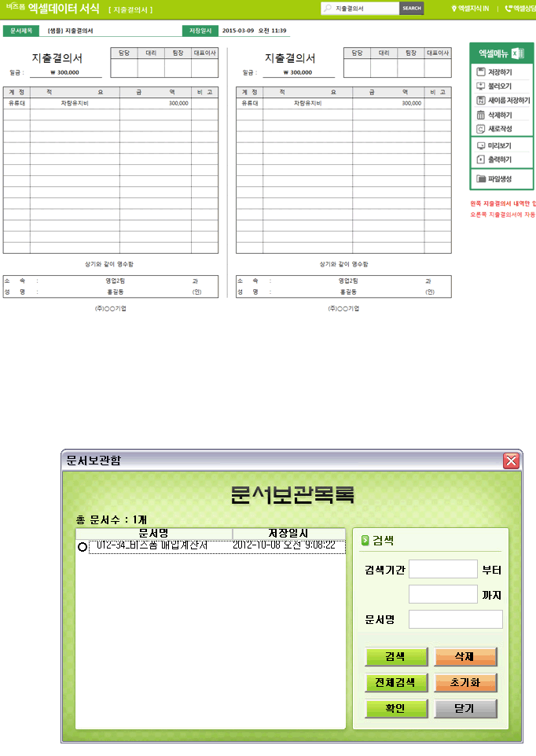The width and height of the screenshot is (536, 756).
Task: Click the 저장하기 save icon in Excel menu
Action: tap(480, 72)
